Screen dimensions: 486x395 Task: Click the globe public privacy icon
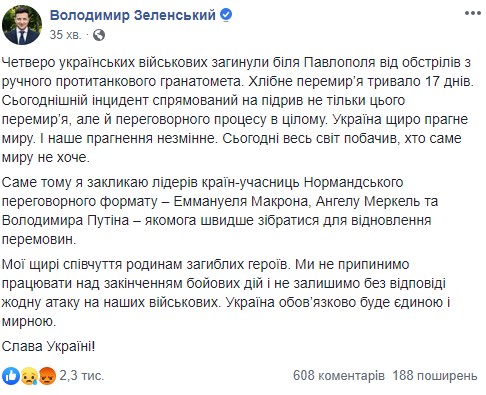pyautogui.click(x=99, y=35)
